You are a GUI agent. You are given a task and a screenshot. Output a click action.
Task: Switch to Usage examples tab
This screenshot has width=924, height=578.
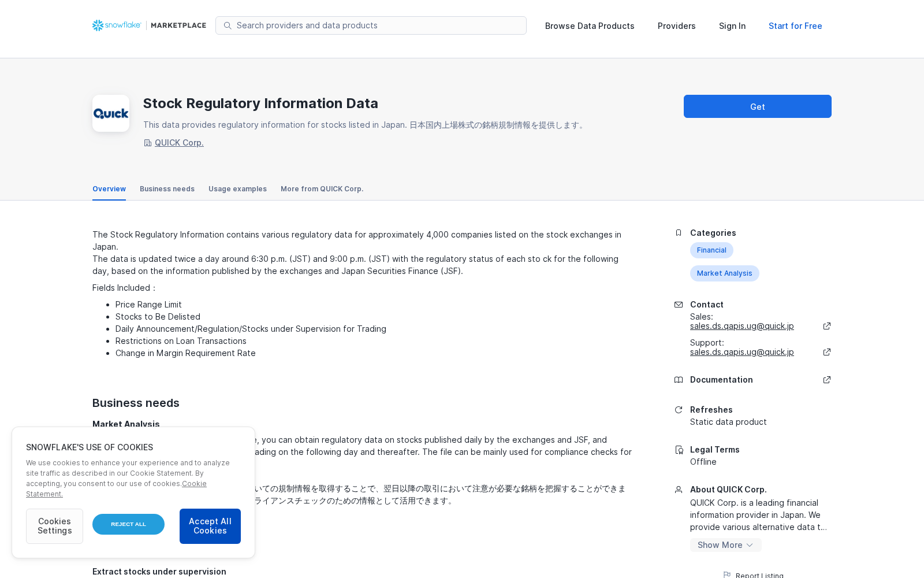(x=237, y=189)
